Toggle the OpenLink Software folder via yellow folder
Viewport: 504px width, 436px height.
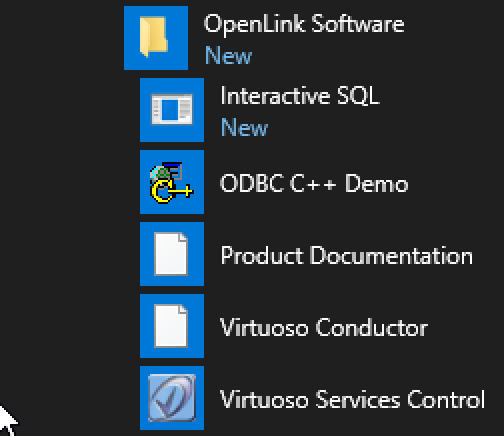pos(153,37)
